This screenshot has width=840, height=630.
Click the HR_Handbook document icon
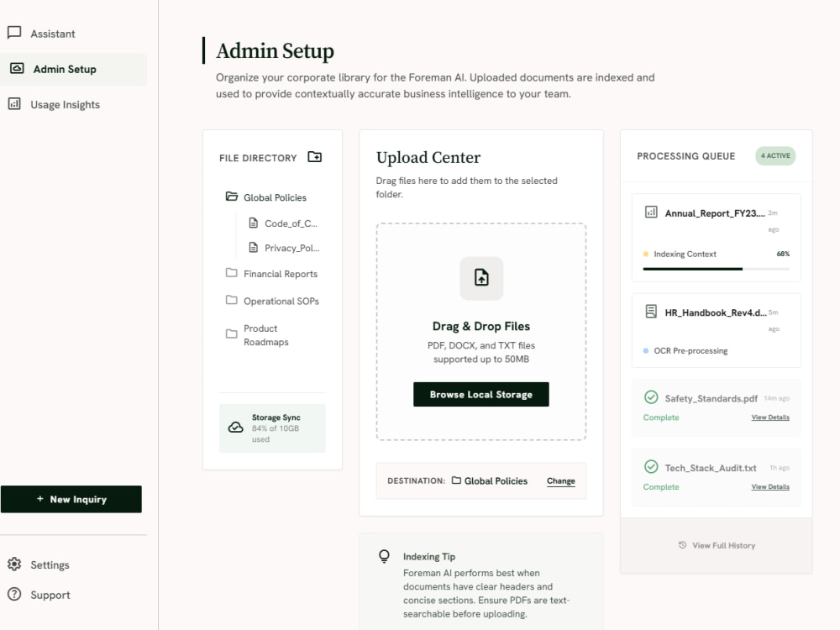[651, 312]
